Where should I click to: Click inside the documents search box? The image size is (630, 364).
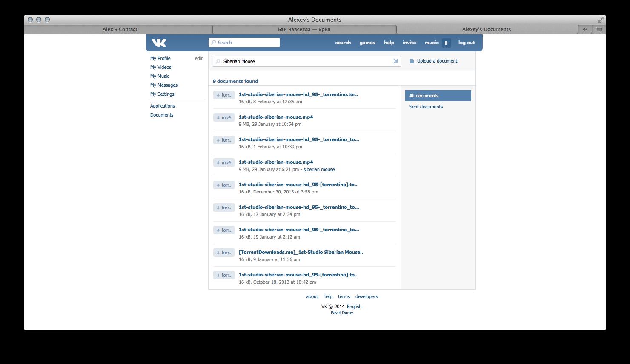(306, 61)
